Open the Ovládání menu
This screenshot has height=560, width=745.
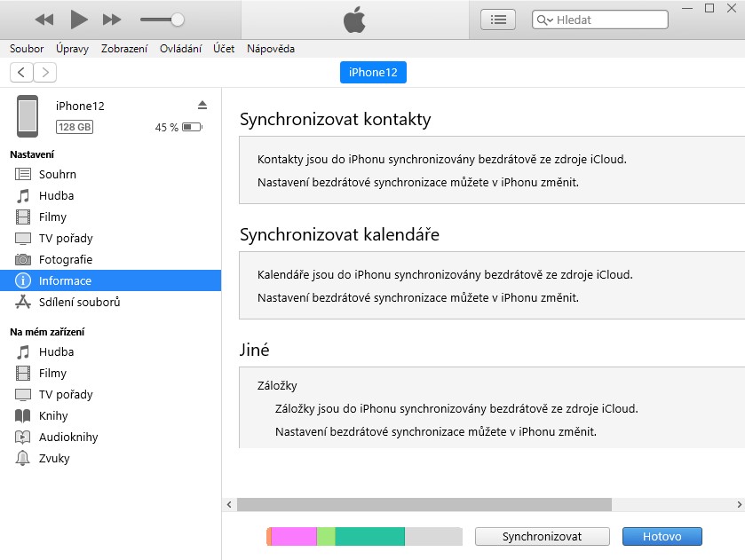(180, 49)
